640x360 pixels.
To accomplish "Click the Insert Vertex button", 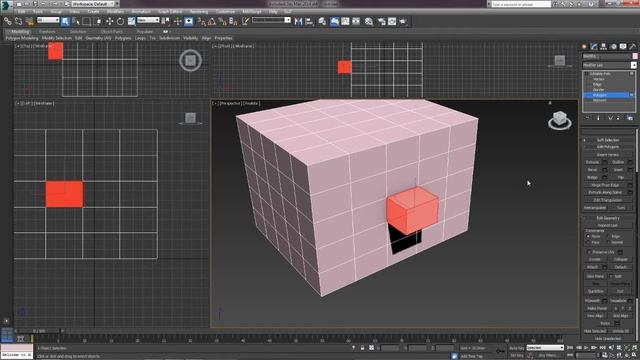I will coord(608,155).
